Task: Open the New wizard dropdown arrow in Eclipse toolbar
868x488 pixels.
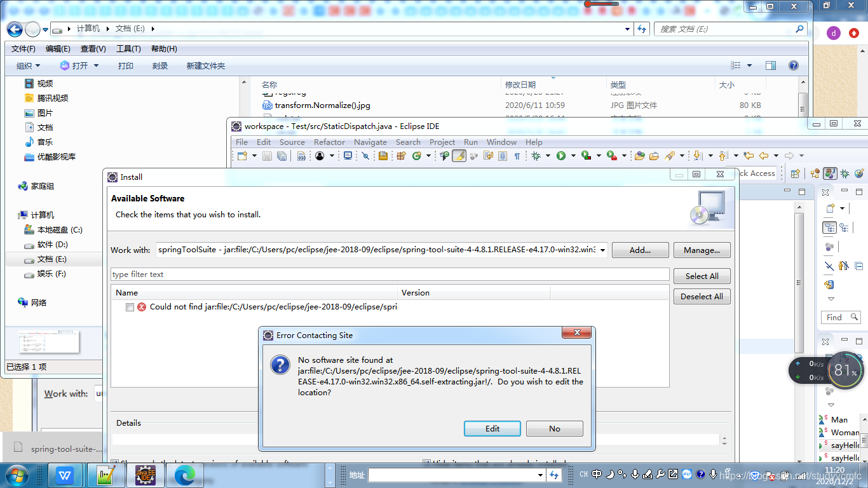Action: tap(254, 156)
